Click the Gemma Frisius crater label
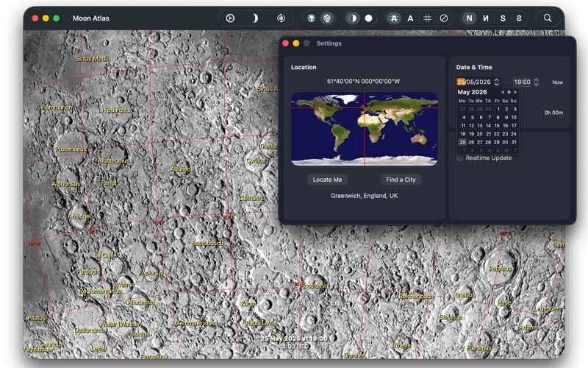588x368 pixels. point(195,323)
